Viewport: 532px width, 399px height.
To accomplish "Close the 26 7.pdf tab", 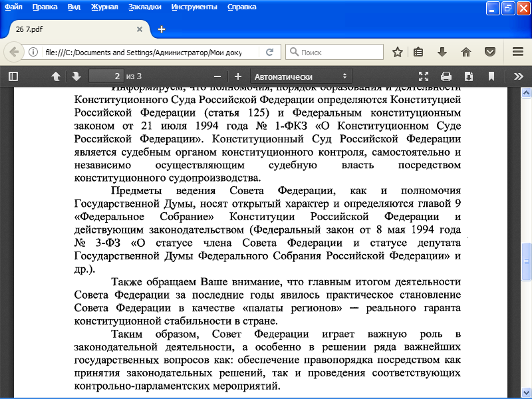I will click(x=140, y=29).
